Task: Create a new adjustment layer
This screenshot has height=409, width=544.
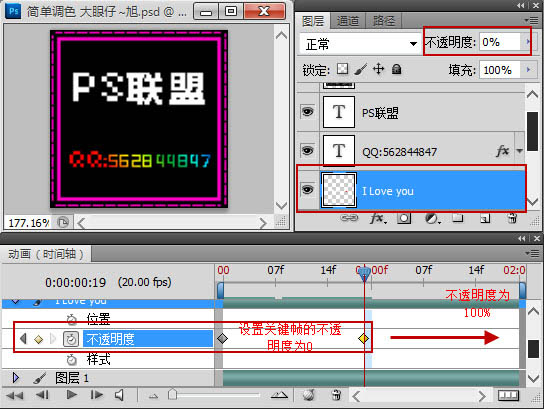Action: [432, 219]
